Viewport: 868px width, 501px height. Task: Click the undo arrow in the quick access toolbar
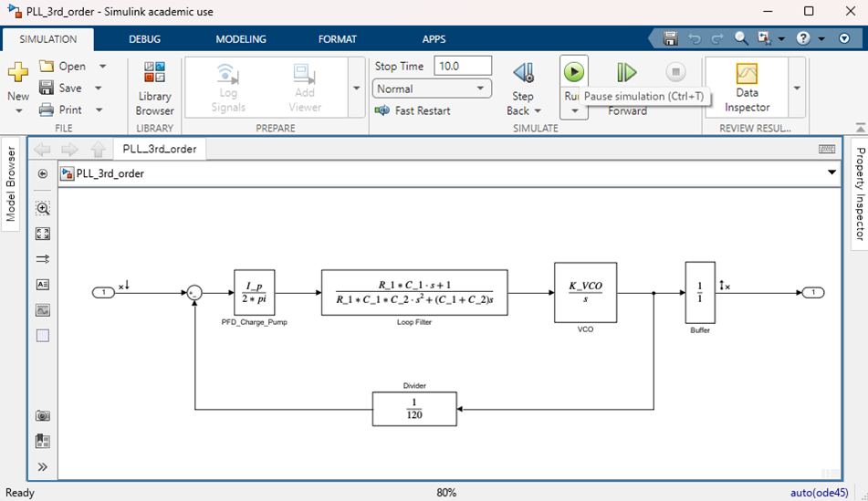(x=695, y=38)
